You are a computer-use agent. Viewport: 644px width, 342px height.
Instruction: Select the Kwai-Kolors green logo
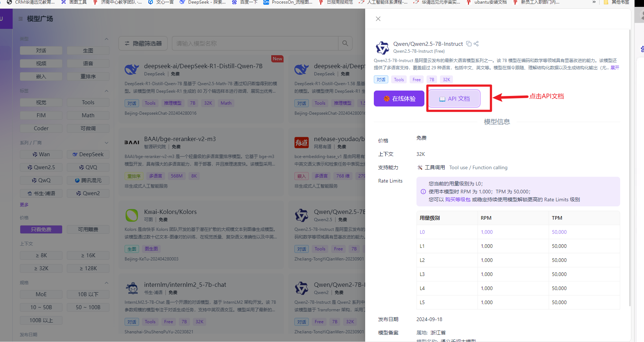tap(132, 215)
